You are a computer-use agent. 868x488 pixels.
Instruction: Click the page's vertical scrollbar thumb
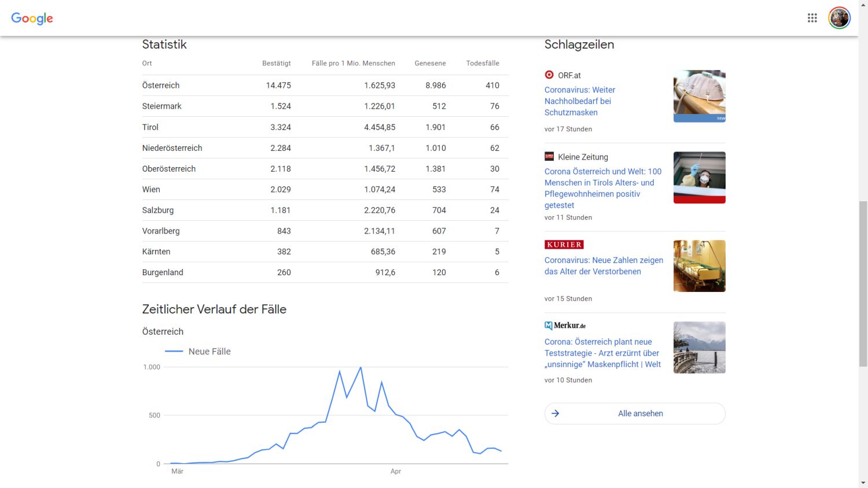point(863,283)
